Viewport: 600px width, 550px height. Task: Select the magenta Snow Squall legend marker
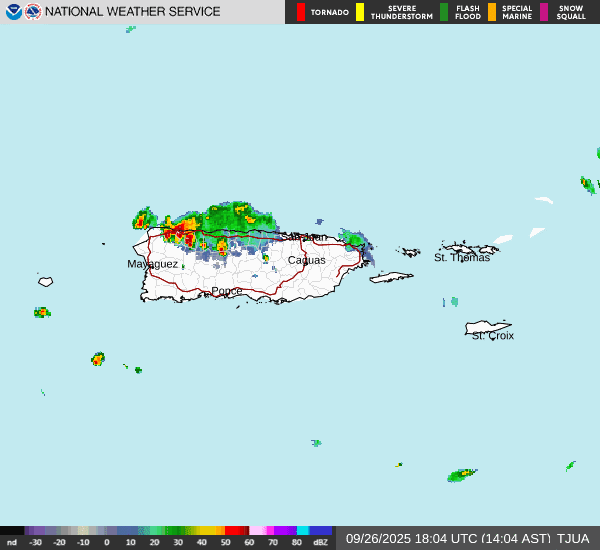(544, 12)
